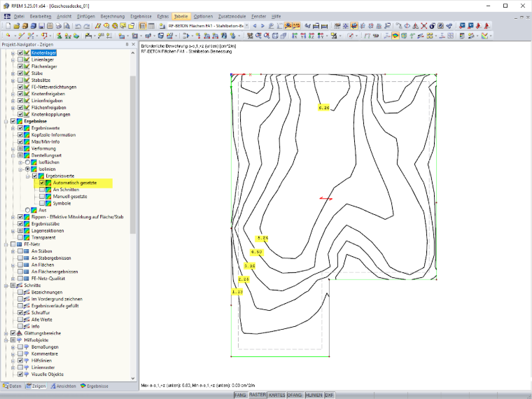
Task: Toggle the Knotenlager checkbox
Action: click(x=20, y=53)
